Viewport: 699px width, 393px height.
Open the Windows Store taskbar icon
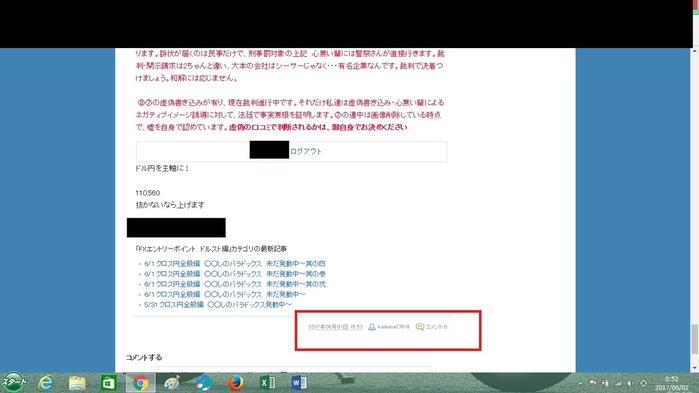(109, 383)
